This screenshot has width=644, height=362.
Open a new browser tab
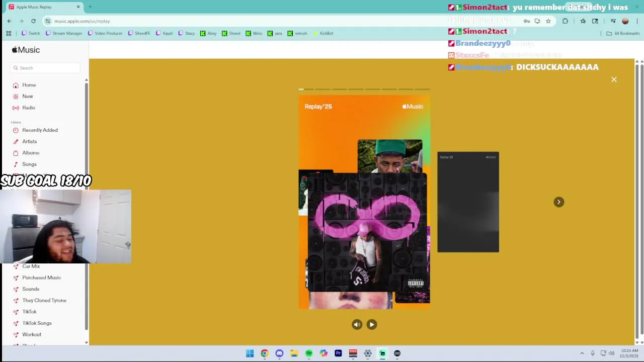(x=90, y=7)
